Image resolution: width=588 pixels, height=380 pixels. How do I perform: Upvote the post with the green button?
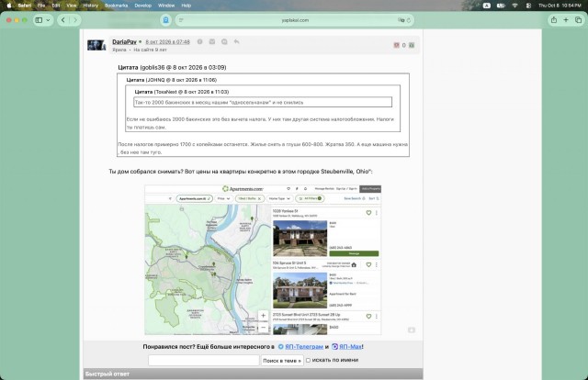[x=412, y=45]
